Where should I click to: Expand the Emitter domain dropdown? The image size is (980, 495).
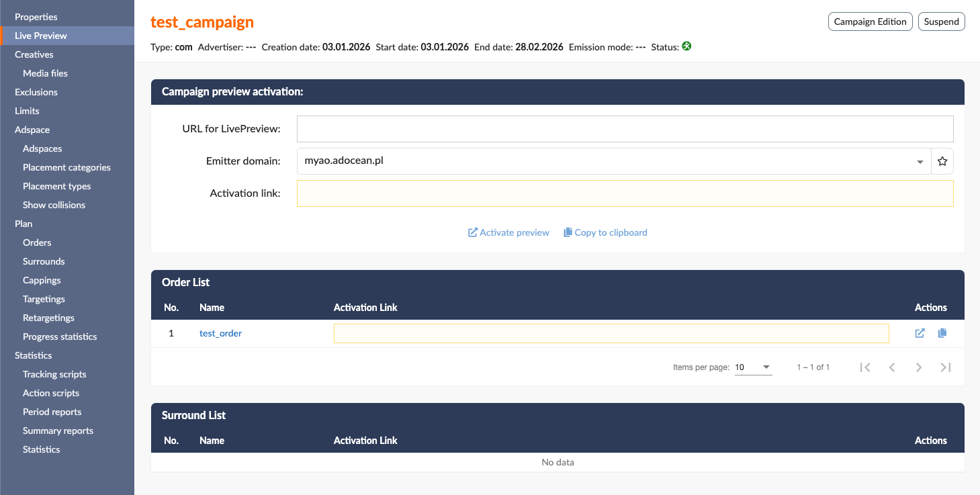tap(920, 162)
